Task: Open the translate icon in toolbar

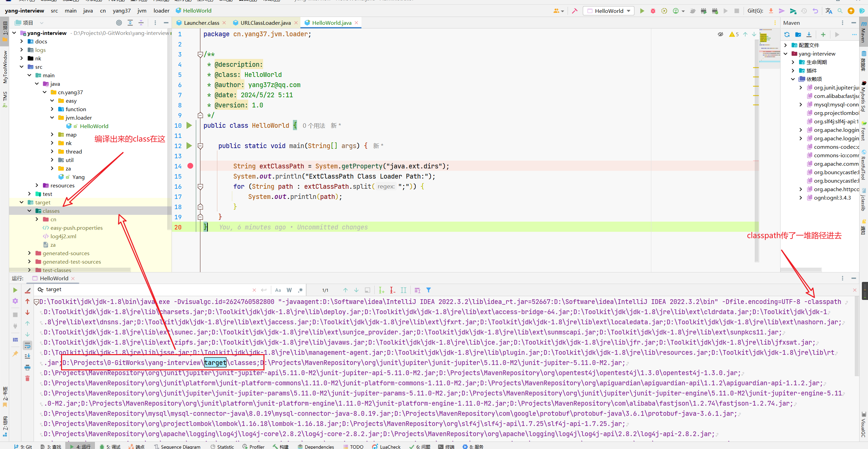Action: click(829, 11)
